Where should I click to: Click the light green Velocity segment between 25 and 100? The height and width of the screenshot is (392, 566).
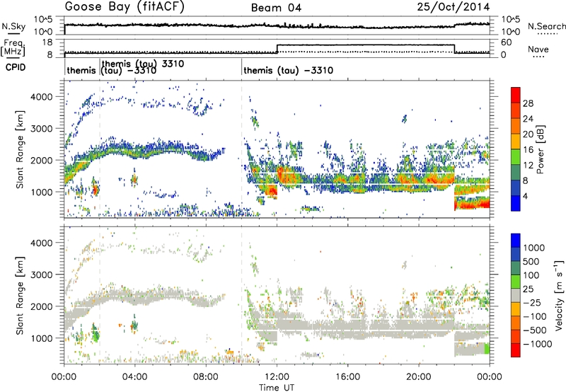[x=516, y=282]
